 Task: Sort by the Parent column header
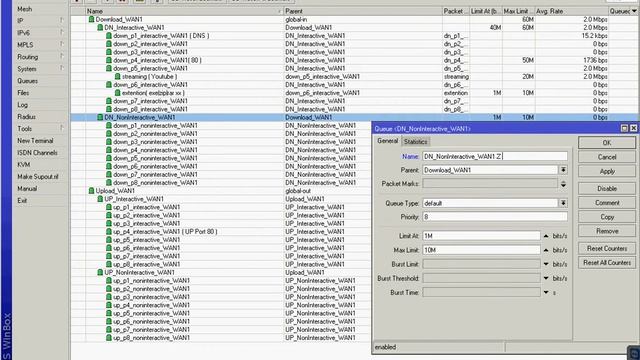[362, 11]
